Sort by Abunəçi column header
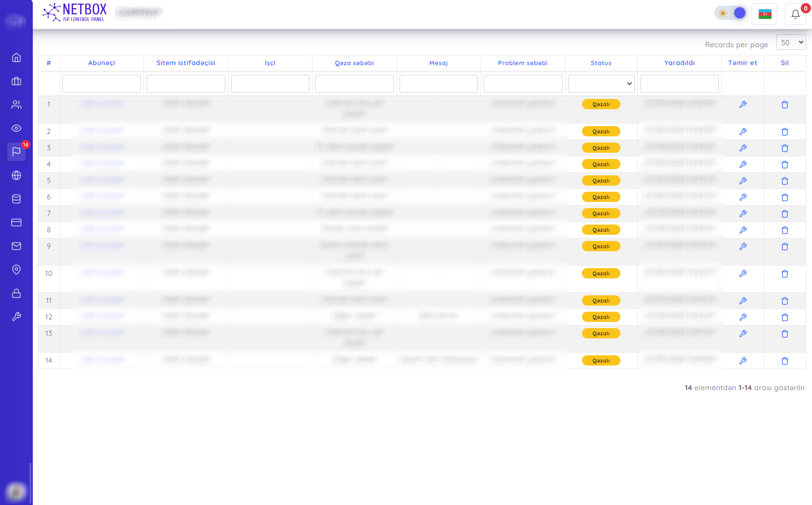Viewport: 812px width, 505px height. [x=101, y=63]
